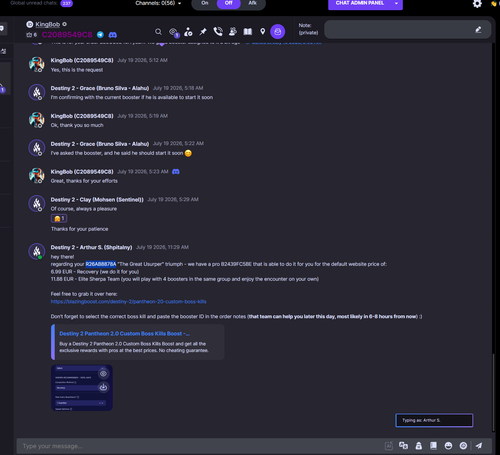Click the highlighted R26AB8878A order ID

click(x=101, y=264)
